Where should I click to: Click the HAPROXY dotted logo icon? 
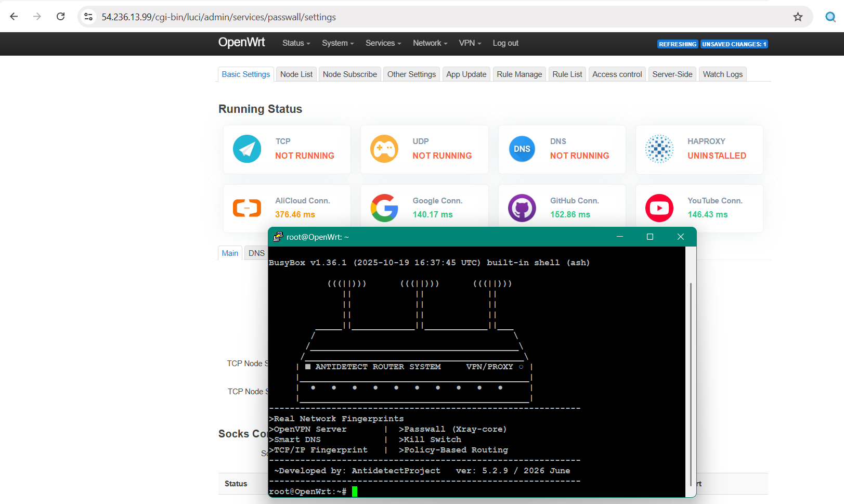659,149
